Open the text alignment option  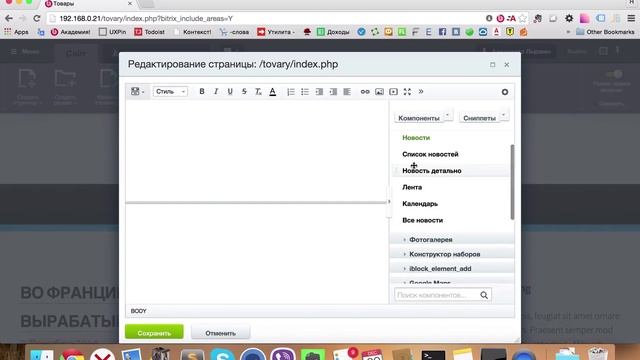347,91
